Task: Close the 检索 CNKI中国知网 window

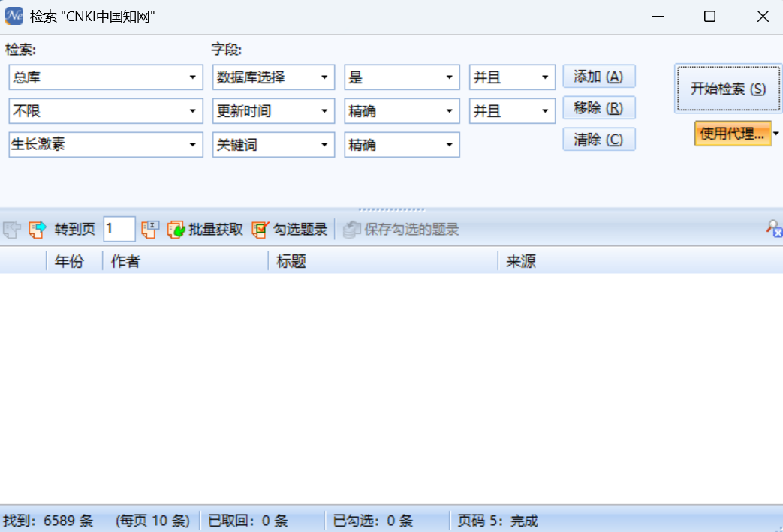Action: coord(763,17)
